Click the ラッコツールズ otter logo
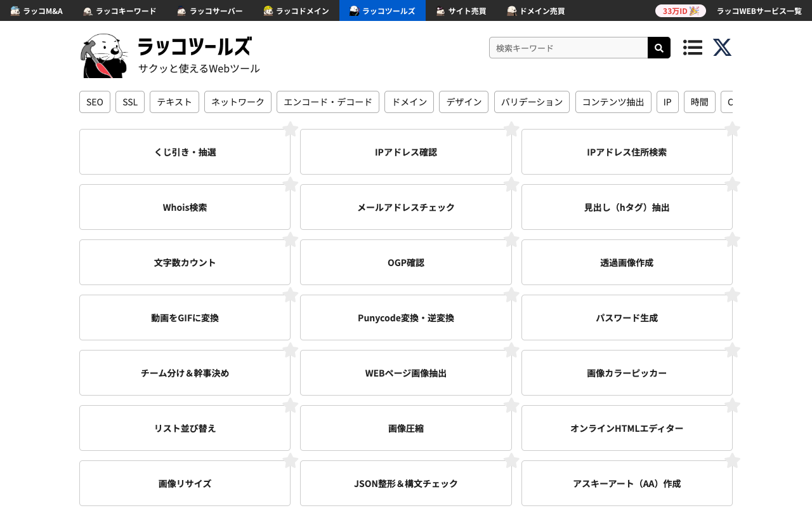The width and height of the screenshot is (812, 508). coord(103,55)
